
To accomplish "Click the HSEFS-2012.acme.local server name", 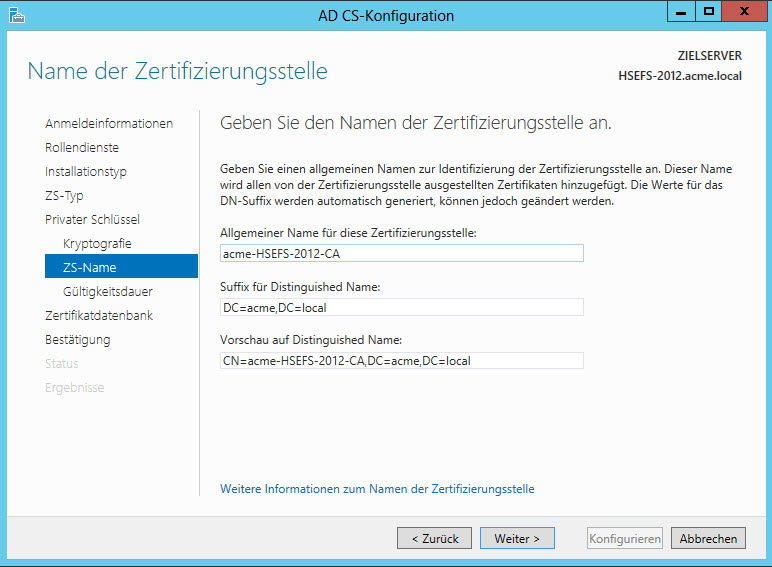I will (680, 76).
